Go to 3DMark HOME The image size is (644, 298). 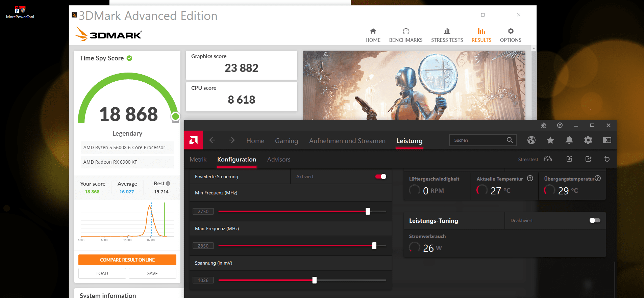tap(373, 35)
